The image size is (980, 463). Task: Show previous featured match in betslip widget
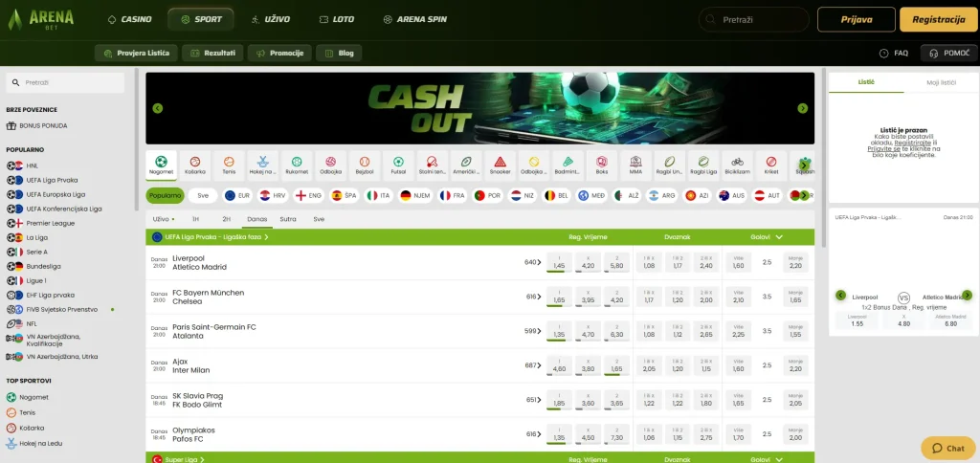(840, 295)
